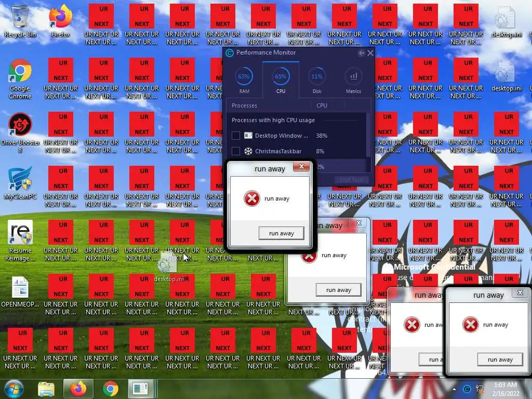Select the desktop.ini file near the cursor
The image size is (532, 399).
[x=169, y=268]
